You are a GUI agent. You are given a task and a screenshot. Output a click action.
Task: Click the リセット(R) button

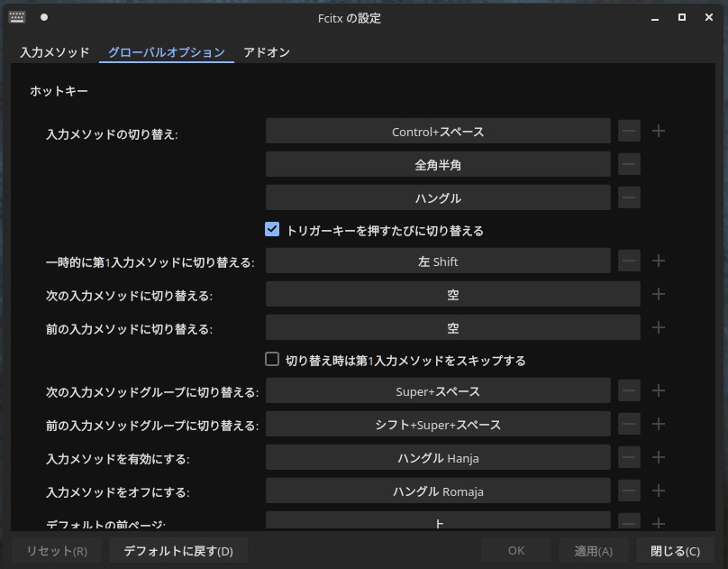click(x=57, y=551)
